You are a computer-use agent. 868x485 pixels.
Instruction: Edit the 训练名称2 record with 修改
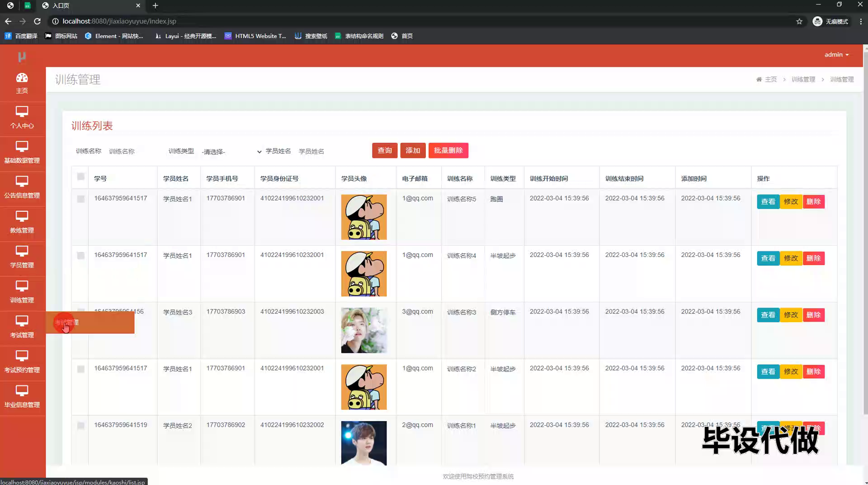tap(791, 371)
